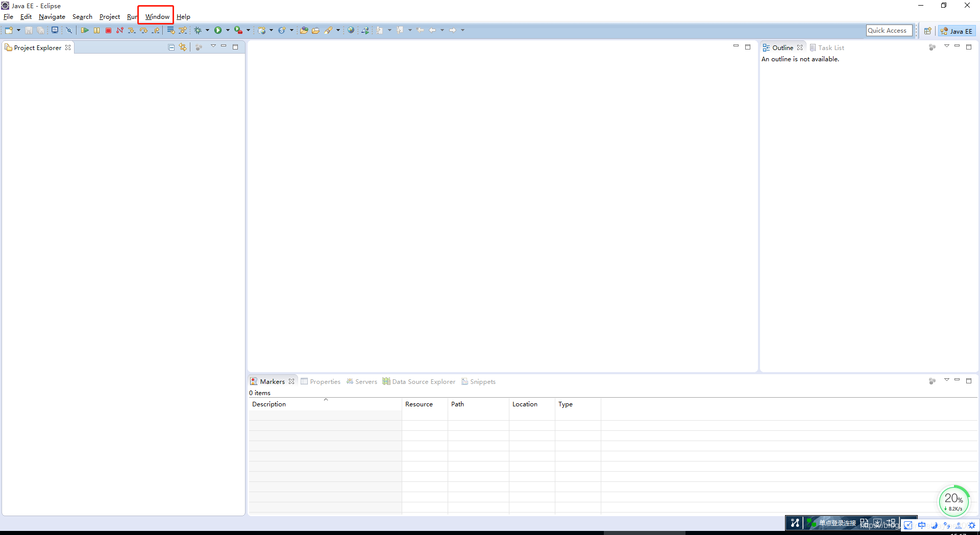
Task: Switch to the Servers tab
Action: pyautogui.click(x=361, y=381)
